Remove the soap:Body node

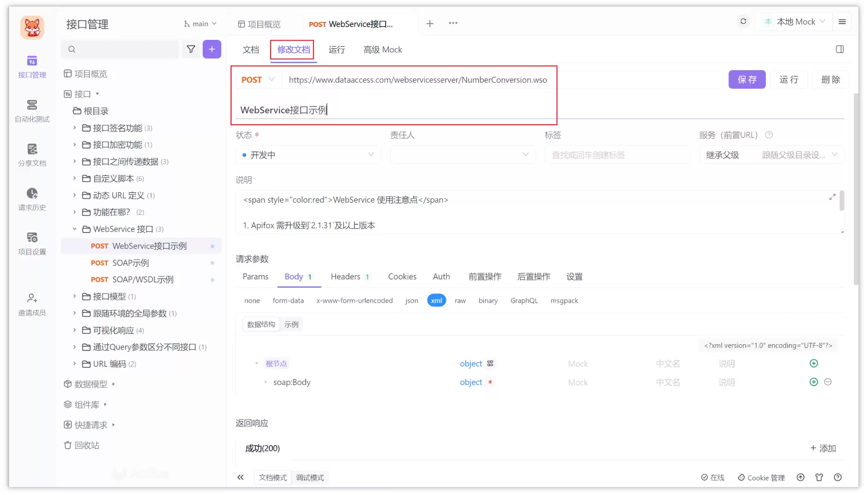(x=828, y=382)
